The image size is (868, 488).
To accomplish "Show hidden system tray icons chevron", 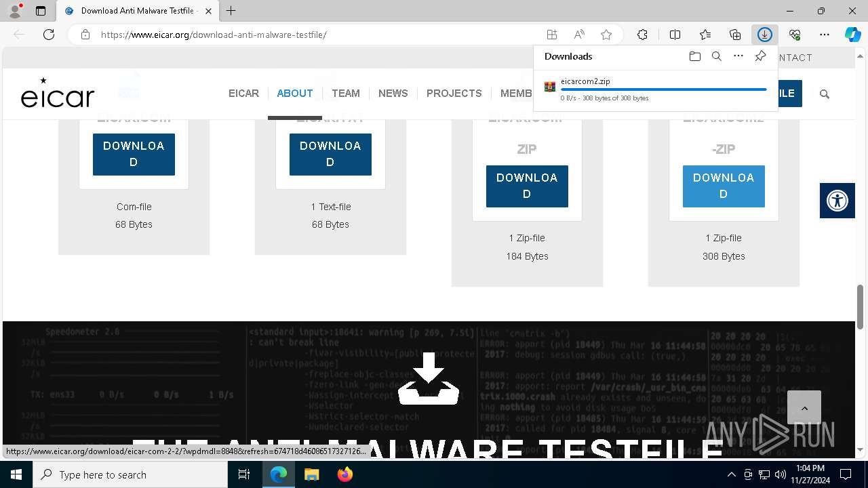I will [731, 474].
